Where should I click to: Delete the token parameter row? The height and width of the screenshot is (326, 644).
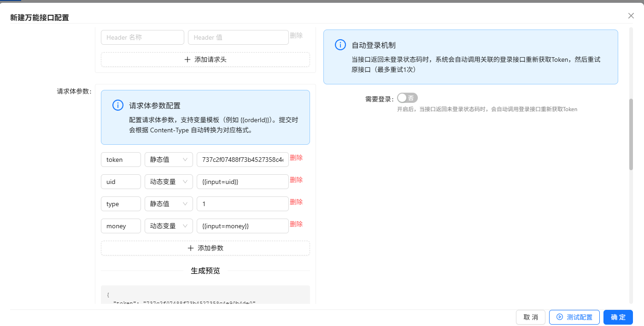point(296,158)
